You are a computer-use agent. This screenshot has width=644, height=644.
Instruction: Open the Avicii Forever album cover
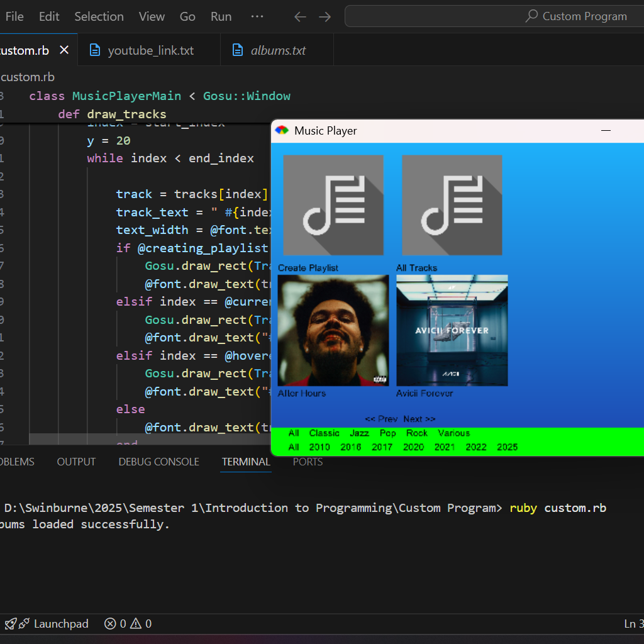pos(452,330)
